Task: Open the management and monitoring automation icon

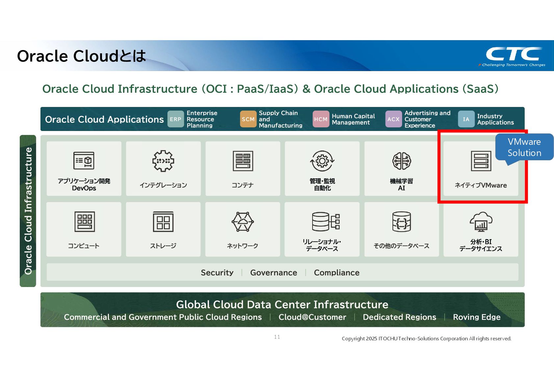Action: 322,161
